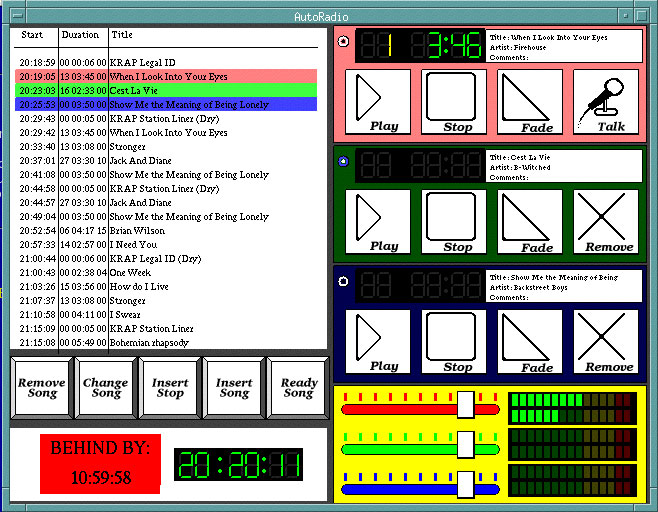This screenshot has height=512, width=658.
Task: Remove the song from the green deck
Action: pyautogui.click(x=606, y=221)
